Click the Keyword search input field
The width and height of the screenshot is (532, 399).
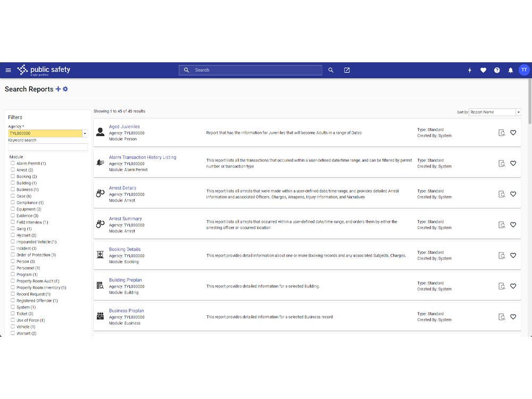tap(48, 147)
